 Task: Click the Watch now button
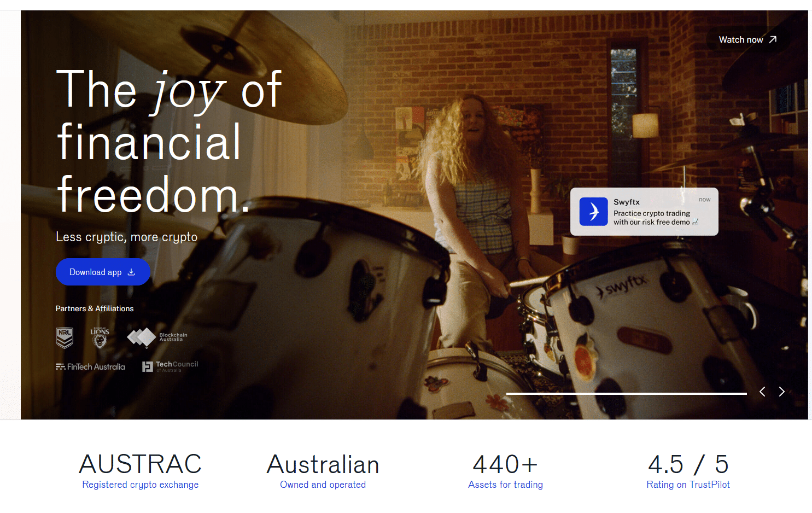(x=747, y=40)
